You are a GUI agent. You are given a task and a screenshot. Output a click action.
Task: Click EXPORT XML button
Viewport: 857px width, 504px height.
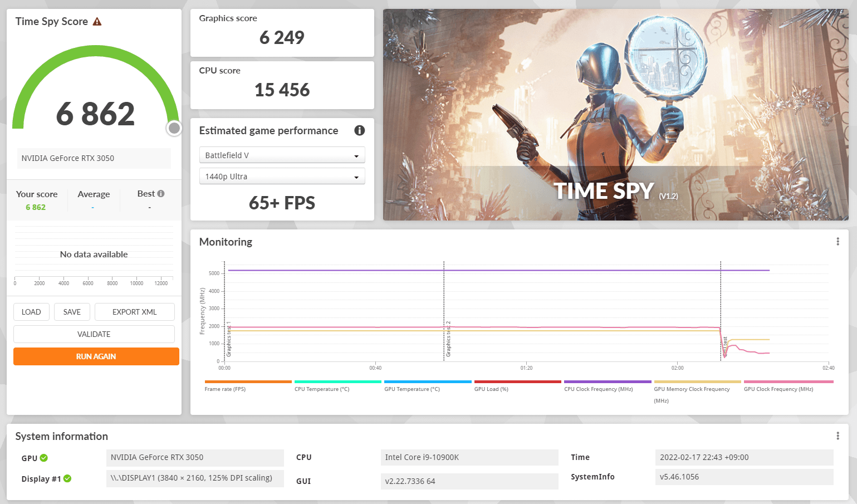tap(135, 312)
